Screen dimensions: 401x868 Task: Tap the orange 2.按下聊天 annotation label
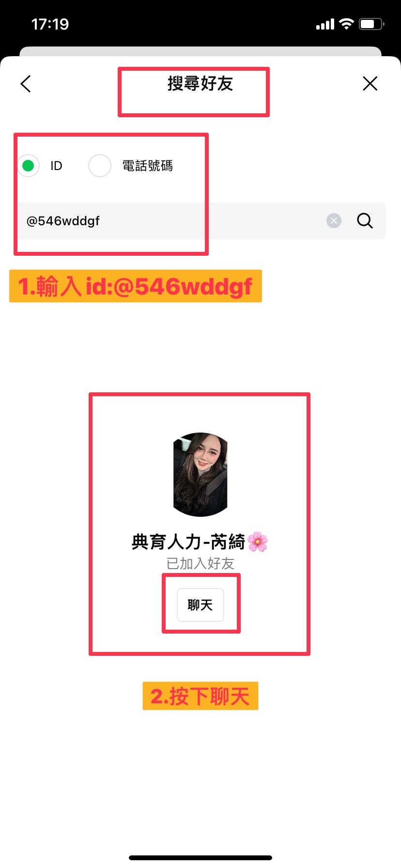pos(200,696)
